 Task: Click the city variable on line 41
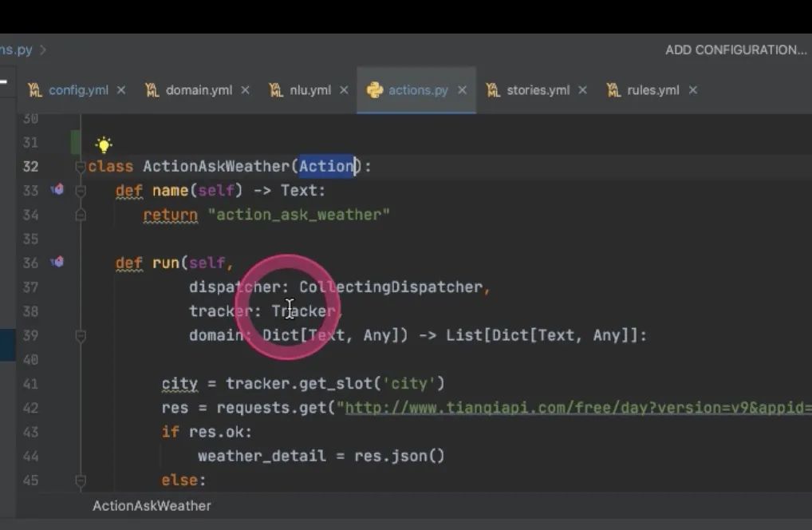[x=179, y=384]
